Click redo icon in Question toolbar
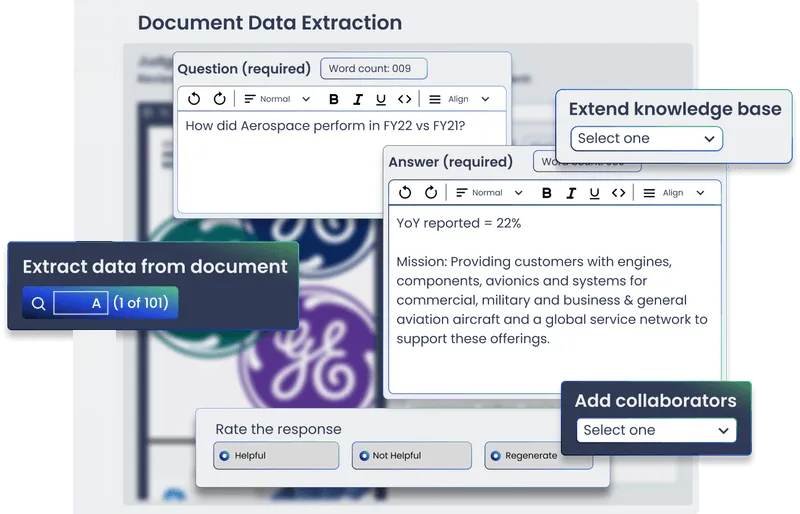Screen dimensions: 800x514 point(219,99)
